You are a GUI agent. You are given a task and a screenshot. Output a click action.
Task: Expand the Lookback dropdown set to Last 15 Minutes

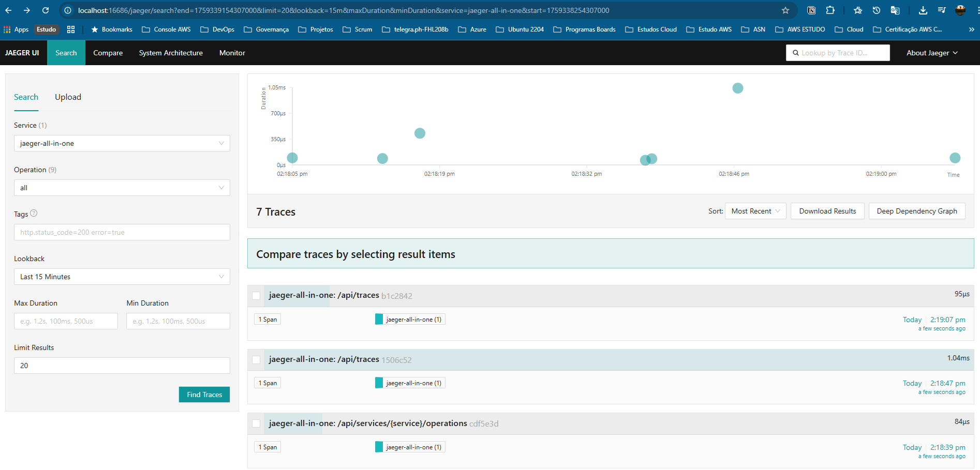[122, 277]
